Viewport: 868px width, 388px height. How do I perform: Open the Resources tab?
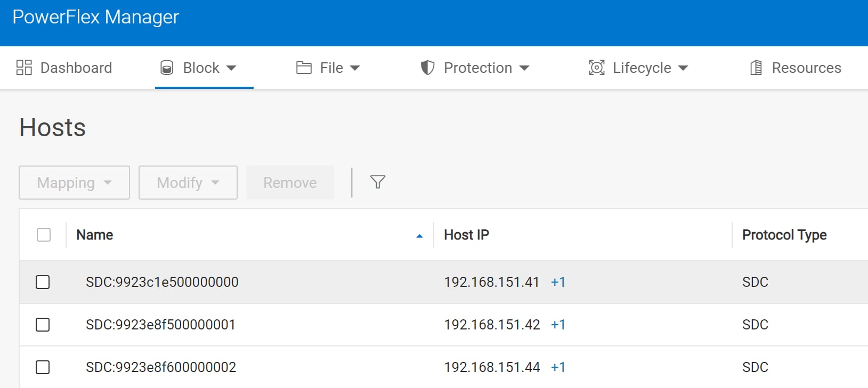click(796, 68)
